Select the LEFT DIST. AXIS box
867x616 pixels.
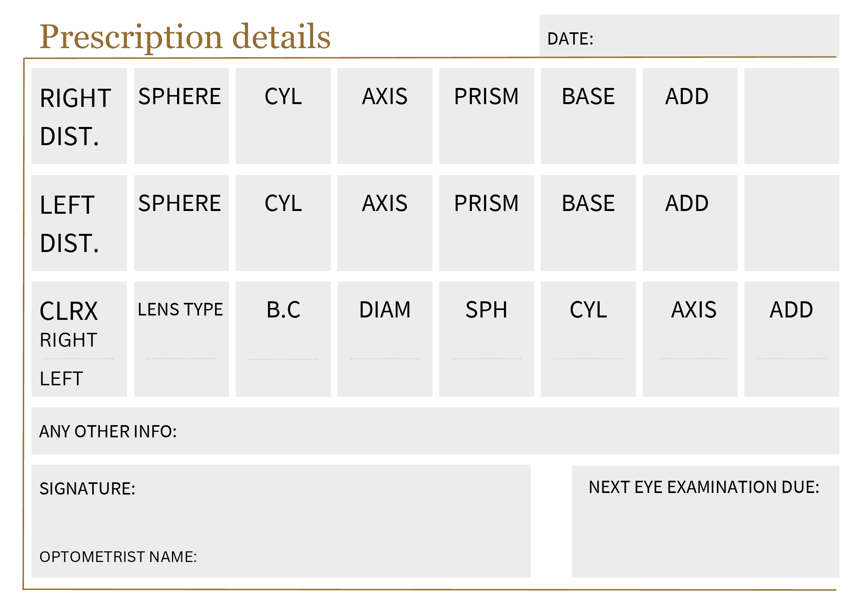coord(385,223)
